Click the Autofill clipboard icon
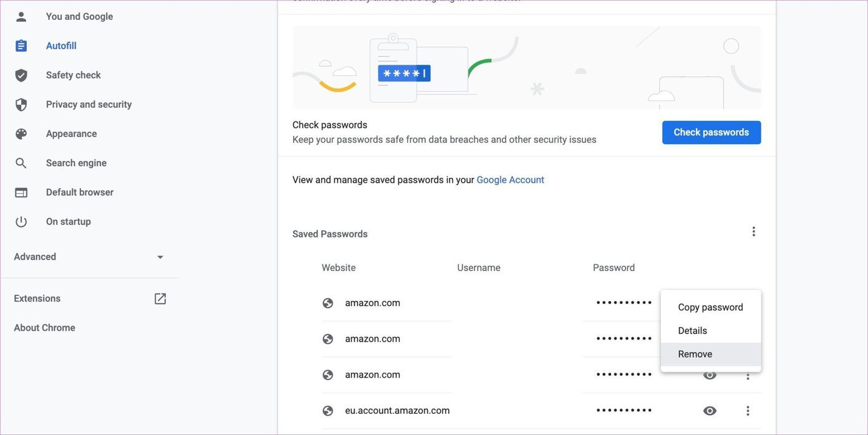The image size is (868, 435). pos(21,46)
